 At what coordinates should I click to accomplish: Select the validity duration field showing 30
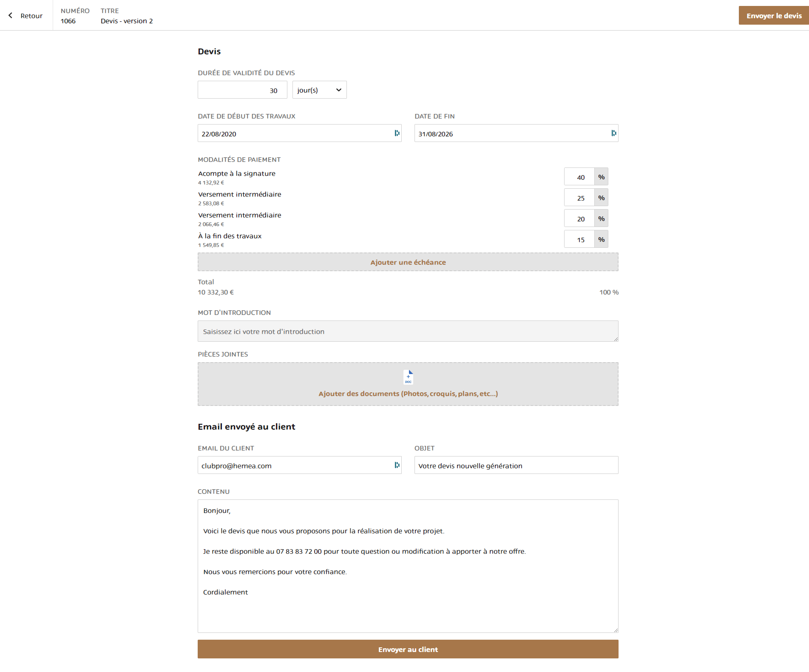(242, 90)
